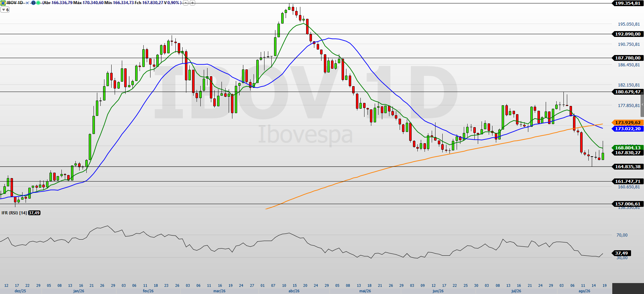Screen dimensions: 644x294
Task: Open the small dropdown arrow after the quote summary
Action: pyautogui.click(x=186, y=3)
